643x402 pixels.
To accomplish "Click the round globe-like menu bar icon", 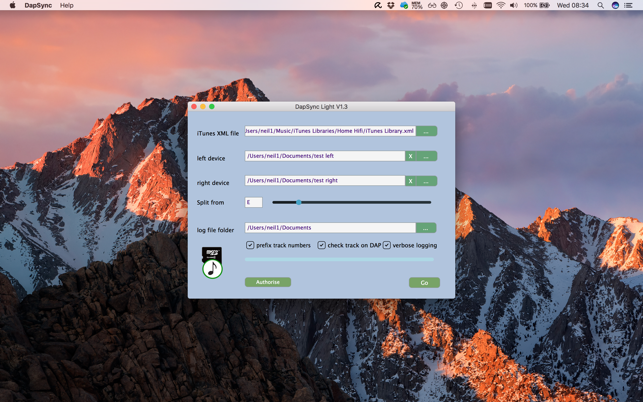I will tap(445, 5).
